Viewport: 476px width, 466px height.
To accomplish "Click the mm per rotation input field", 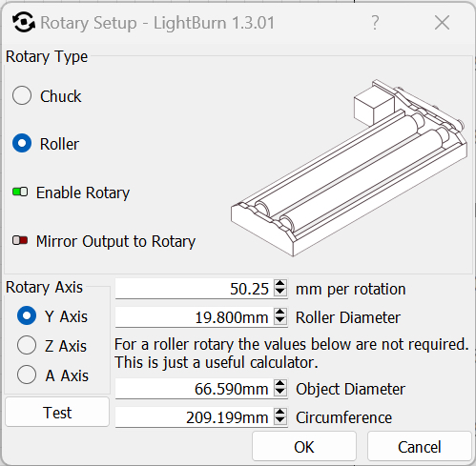I will pos(195,289).
